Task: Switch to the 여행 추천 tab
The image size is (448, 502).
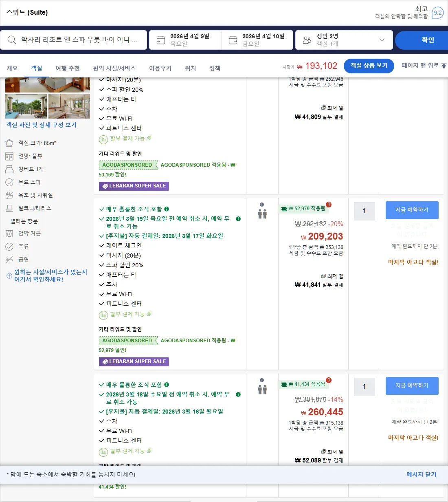Action: 68,68
